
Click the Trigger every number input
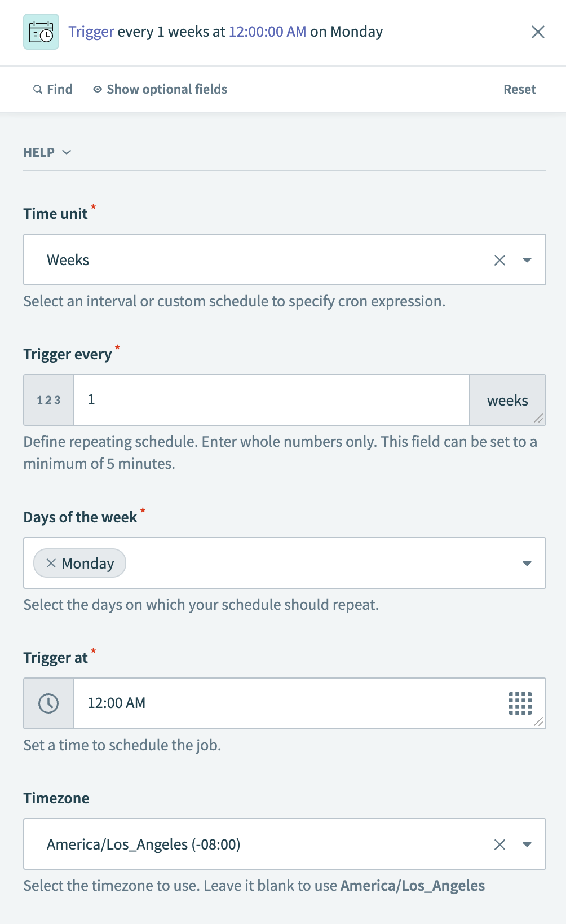click(271, 400)
